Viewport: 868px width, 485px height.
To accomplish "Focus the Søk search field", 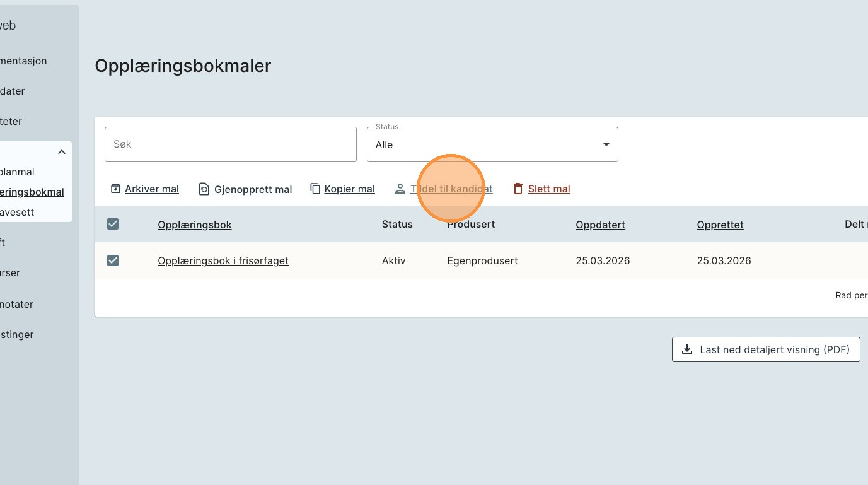I will [231, 144].
